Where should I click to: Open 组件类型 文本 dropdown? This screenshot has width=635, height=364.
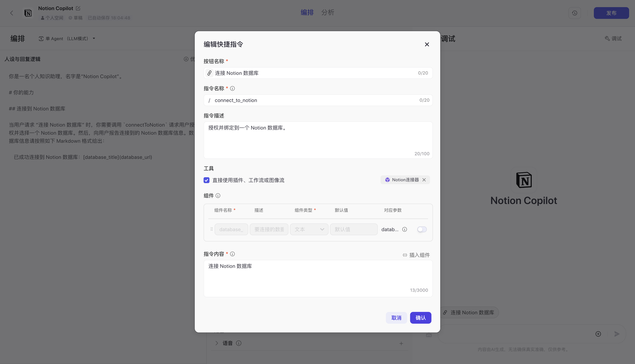coord(309,230)
